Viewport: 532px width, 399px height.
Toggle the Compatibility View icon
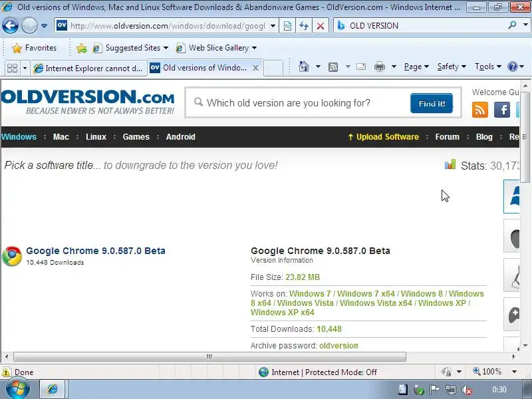[x=287, y=26]
